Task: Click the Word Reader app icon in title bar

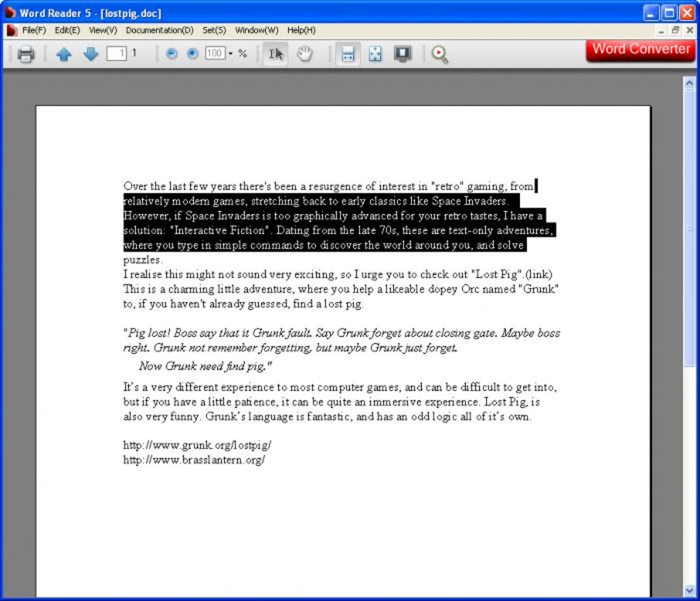Action: [x=10, y=12]
